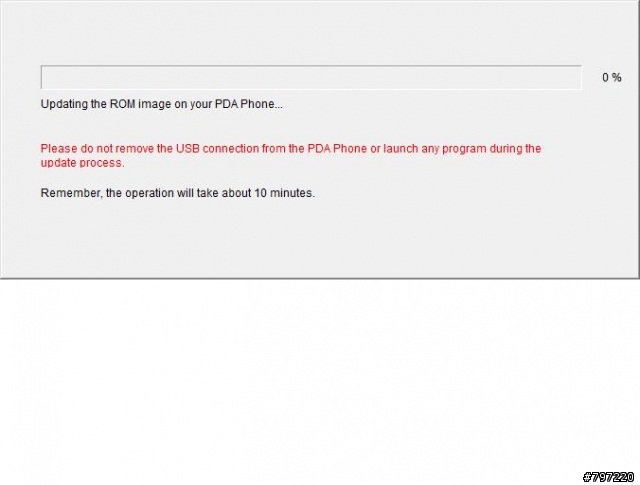Click the word 'ROM' in the status line
Viewport: 640px width, 485px height.
(122, 104)
